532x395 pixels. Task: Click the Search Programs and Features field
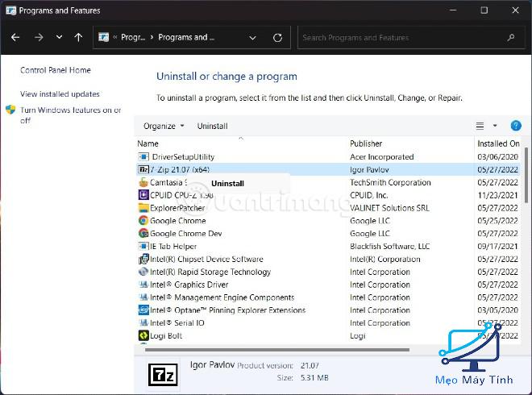point(412,38)
